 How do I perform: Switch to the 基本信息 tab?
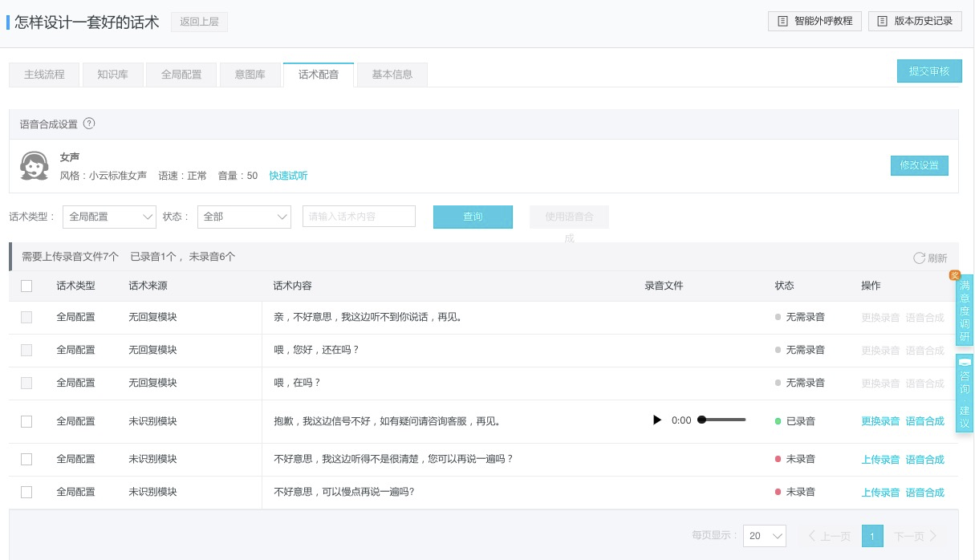[392, 75]
